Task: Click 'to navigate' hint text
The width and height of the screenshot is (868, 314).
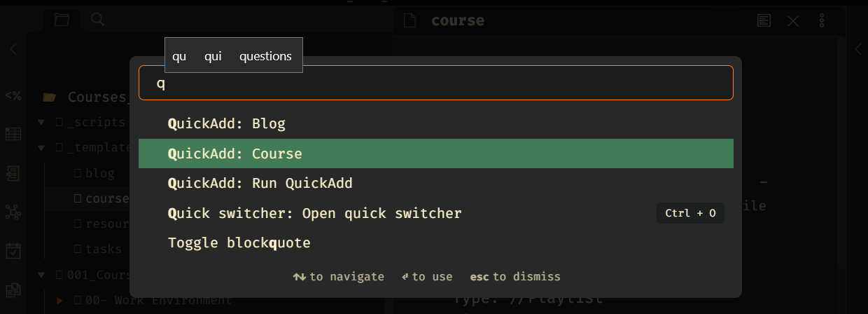Action: (x=346, y=277)
